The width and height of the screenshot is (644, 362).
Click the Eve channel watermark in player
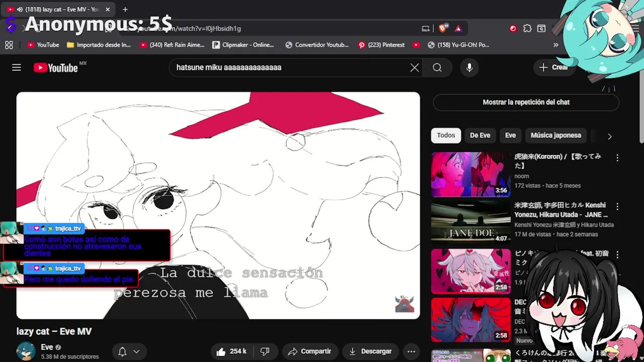tap(405, 304)
